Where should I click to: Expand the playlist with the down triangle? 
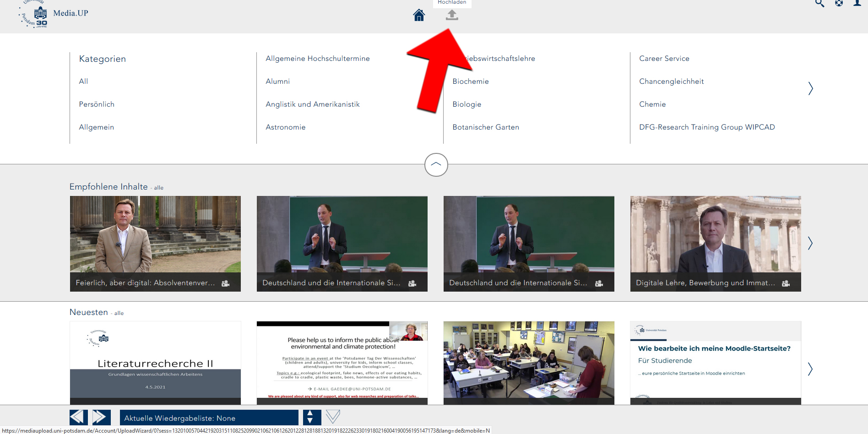tap(333, 417)
